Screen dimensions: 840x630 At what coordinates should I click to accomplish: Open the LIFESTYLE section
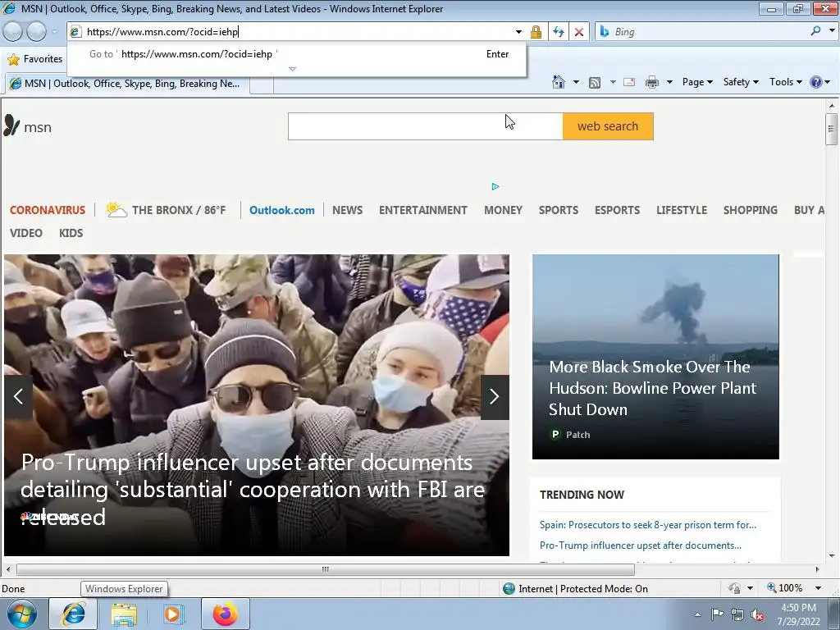(x=682, y=210)
